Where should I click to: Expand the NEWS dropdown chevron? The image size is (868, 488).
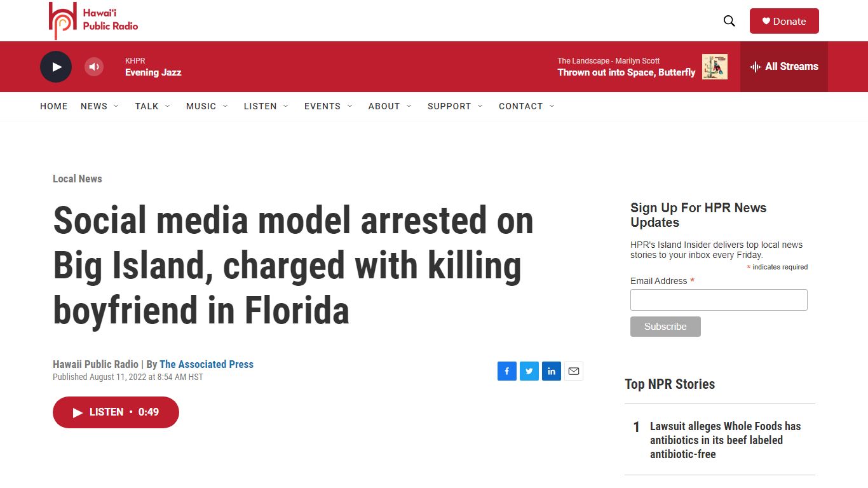click(x=116, y=106)
